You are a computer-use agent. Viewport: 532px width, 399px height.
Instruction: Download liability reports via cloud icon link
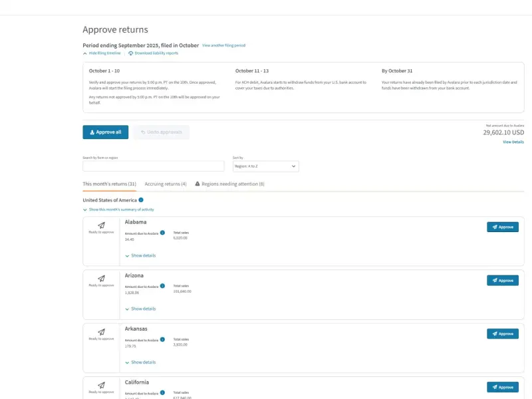pyautogui.click(x=153, y=53)
